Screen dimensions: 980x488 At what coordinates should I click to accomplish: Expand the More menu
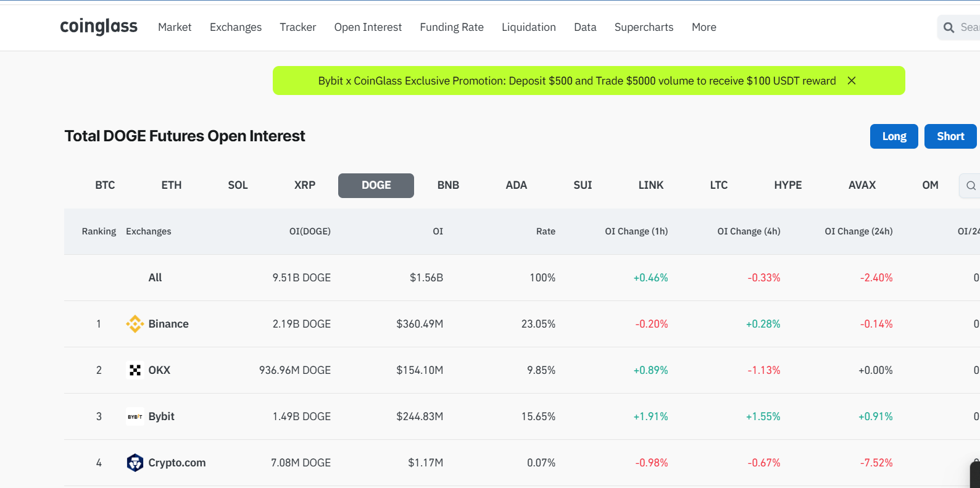point(704,27)
